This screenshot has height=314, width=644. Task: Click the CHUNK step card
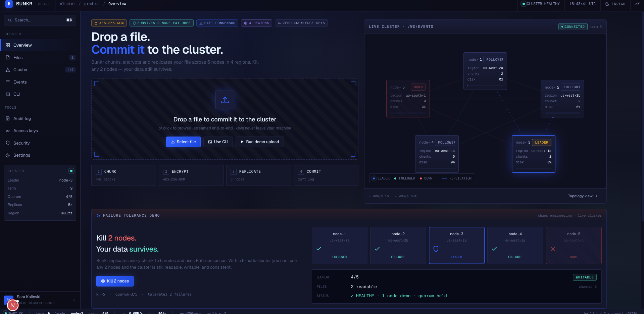(x=123, y=175)
